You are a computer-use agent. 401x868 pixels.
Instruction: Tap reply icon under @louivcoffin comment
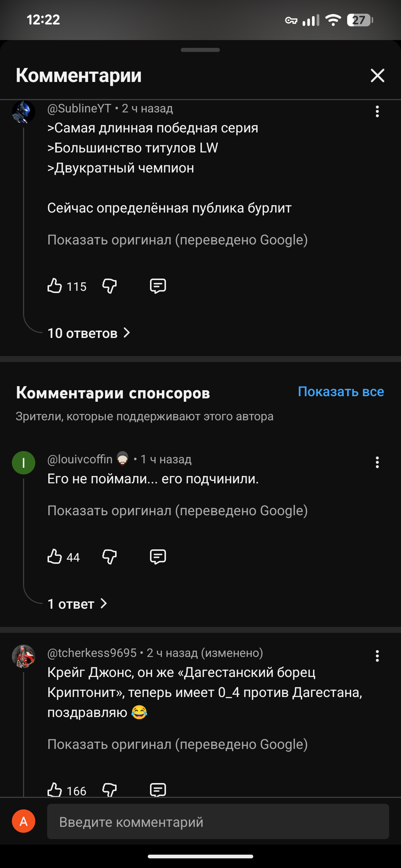tap(158, 557)
